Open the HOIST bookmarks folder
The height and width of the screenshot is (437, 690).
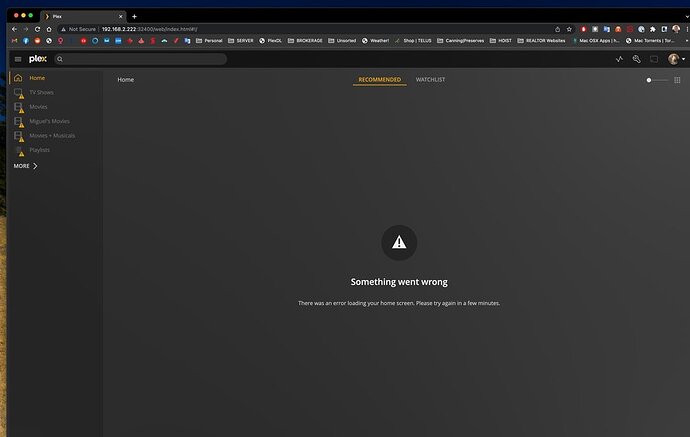pos(501,40)
